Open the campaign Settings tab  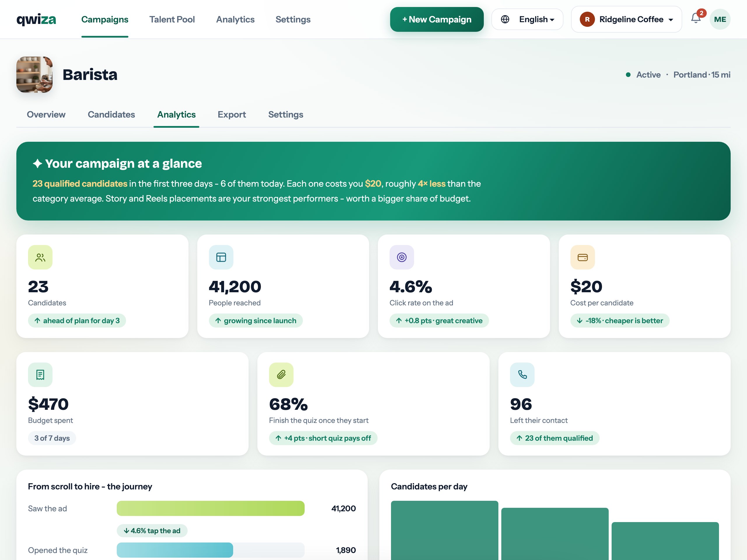pyautogui.click(x=286, y=115)
